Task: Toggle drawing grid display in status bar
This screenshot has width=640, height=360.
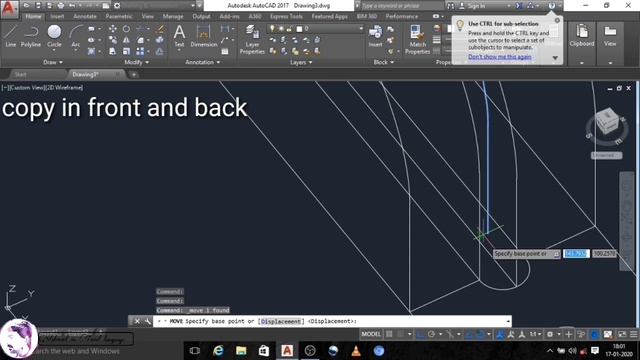Action: (389, 334)
